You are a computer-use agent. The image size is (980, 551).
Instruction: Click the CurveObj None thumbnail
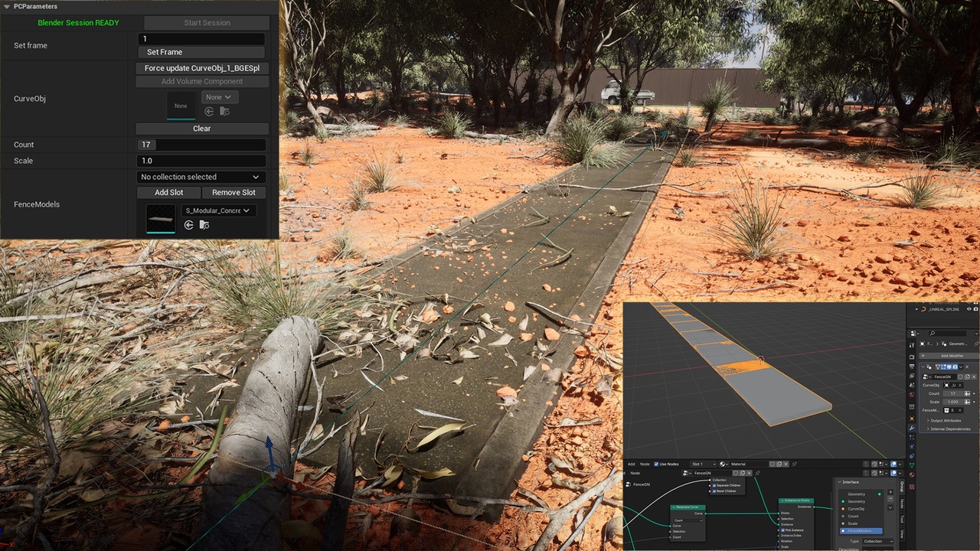coord(181,106)
